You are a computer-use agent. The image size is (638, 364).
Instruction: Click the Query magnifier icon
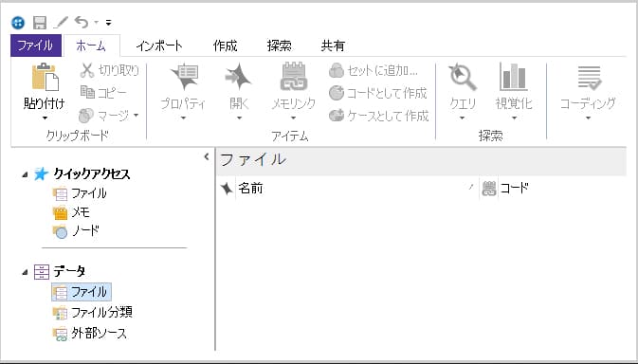click(463, 77)
